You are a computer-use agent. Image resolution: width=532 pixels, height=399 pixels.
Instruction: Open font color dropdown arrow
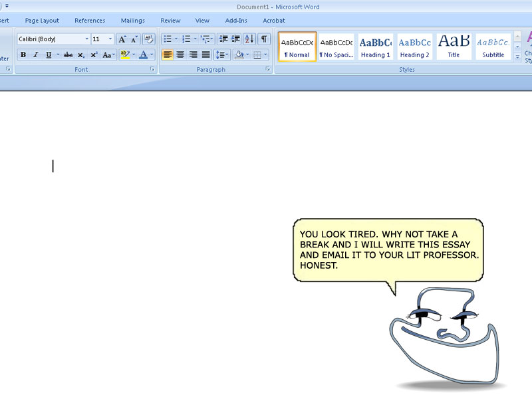(x=152, y=55)
